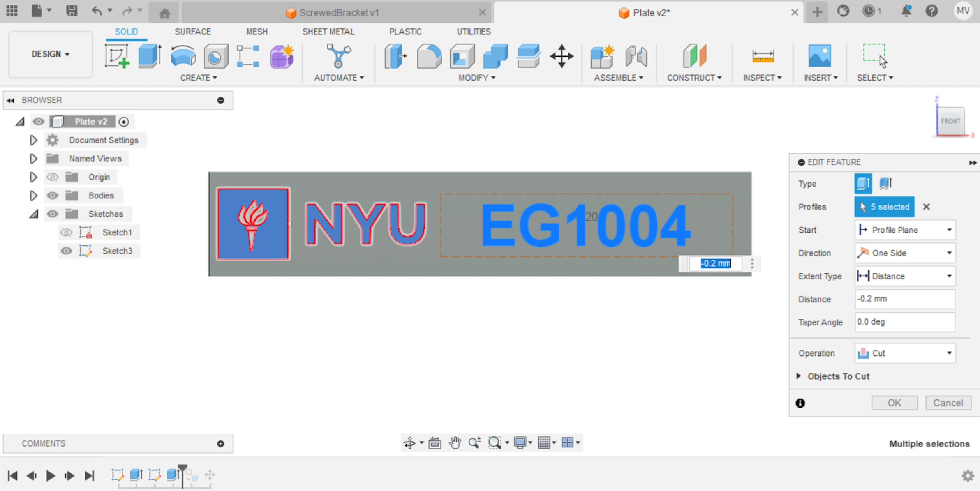
Task: Activate Plate v2 radio button
Action: tap(123, 122)
